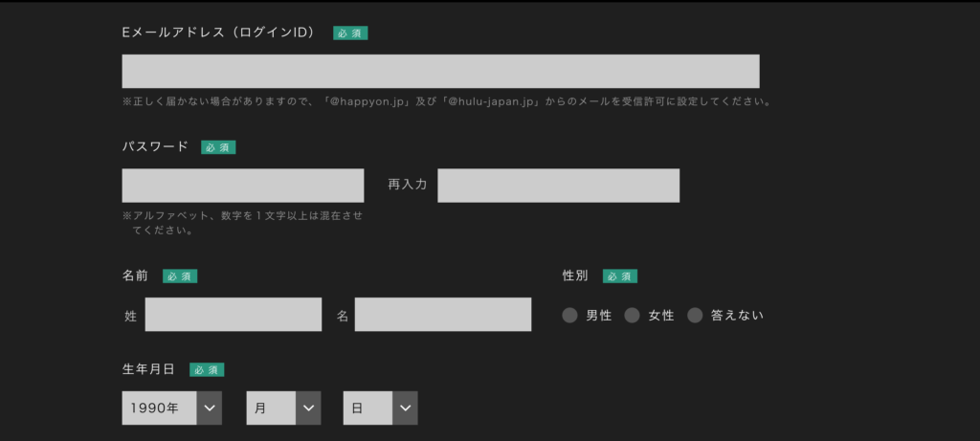Click the 必須 badge next to 性別
The height and width of the screenshot is (441, 980).
coord(620,276)
